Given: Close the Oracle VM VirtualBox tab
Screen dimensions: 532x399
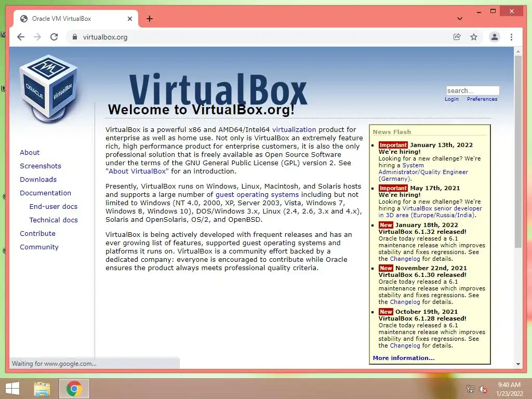Looking at the screenshot, I should [129, 19].
